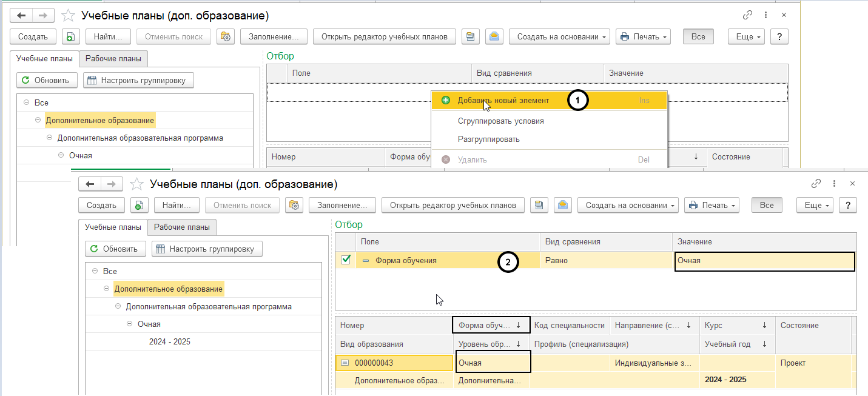
Task: Click the yellow database icon in the lower toolbar
Action: [537, 205]
